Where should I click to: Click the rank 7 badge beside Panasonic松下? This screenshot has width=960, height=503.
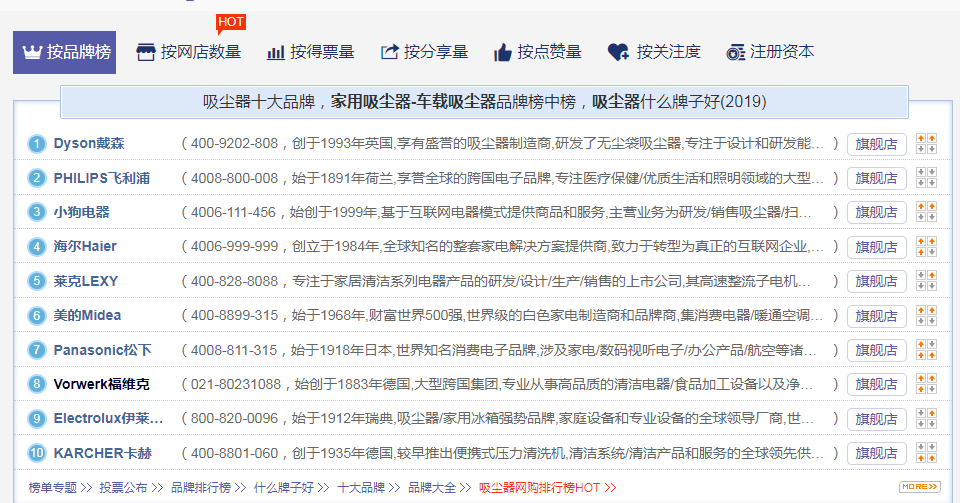(x=37, y=350)
